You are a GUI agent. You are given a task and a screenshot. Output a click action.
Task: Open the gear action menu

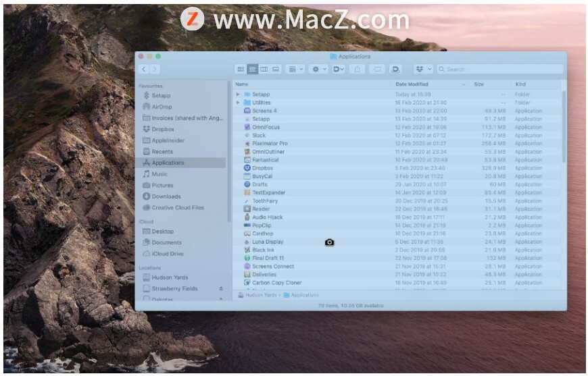[319, 70]
